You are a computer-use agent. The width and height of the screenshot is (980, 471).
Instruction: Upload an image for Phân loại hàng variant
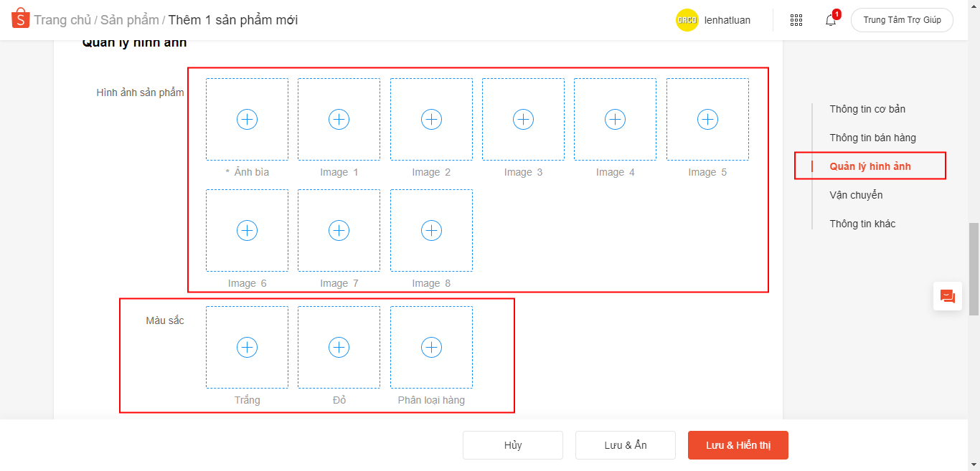[x=431, y=346]
